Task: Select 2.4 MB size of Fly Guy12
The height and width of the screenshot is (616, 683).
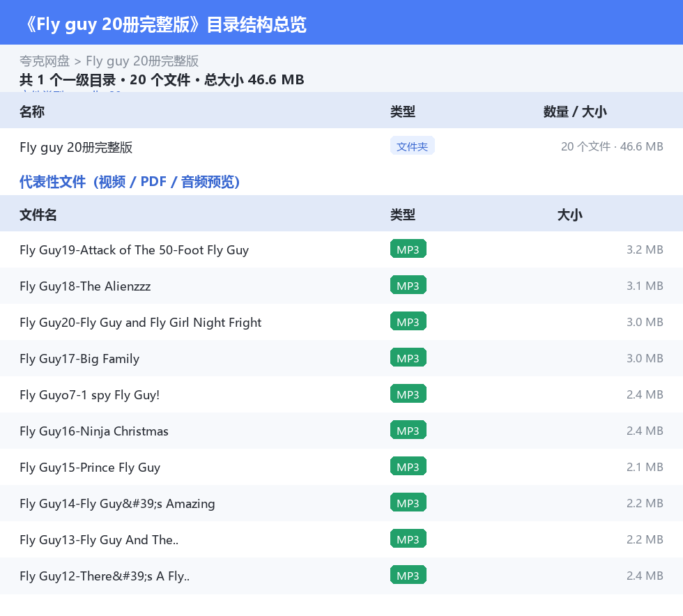Action: pos(645,575)
